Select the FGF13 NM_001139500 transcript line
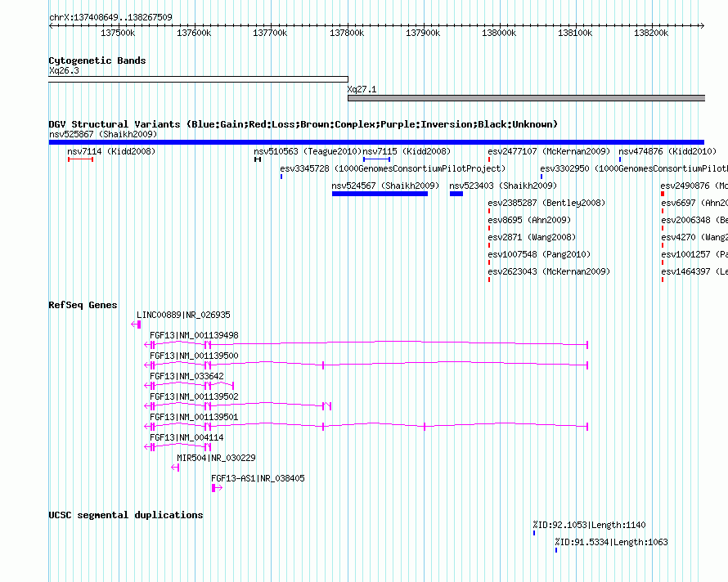Viewport: 728px width, 582px height. 366,365
